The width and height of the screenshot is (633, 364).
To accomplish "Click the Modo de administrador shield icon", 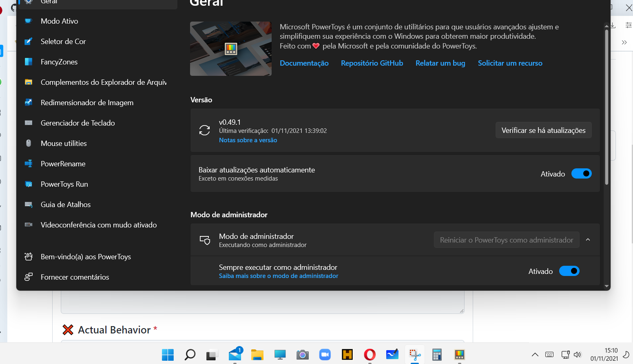I will click(205, 240).
